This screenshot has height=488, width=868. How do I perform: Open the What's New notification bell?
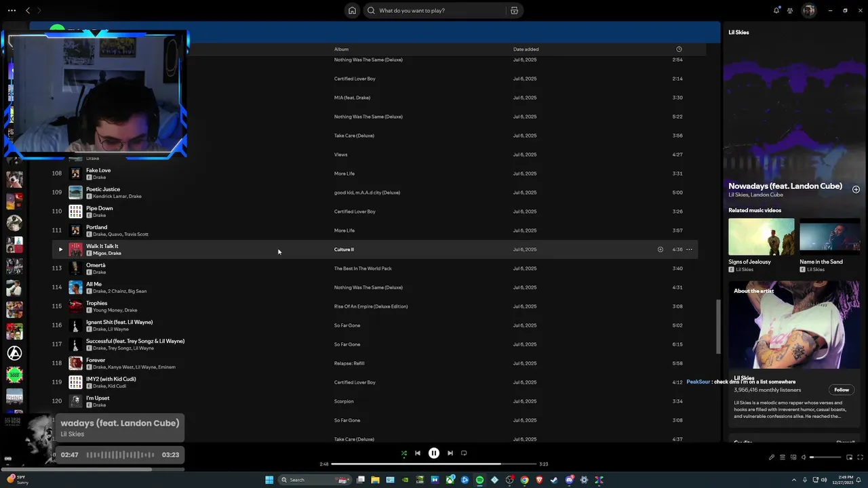pos(776,10)
